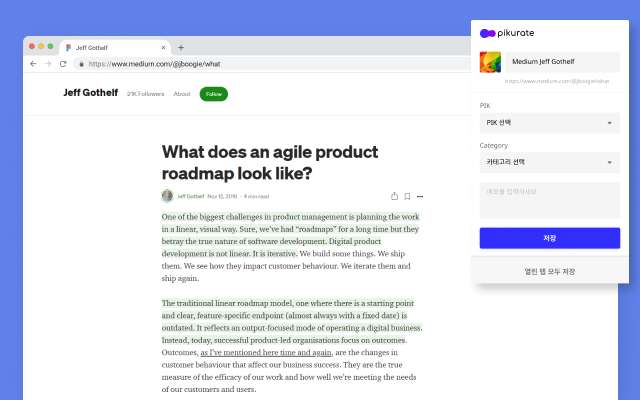The height and width of the screenshot is (400, 640).
Task: Click the colorful page thumbnail in pikurate
Action: (490, 62)
